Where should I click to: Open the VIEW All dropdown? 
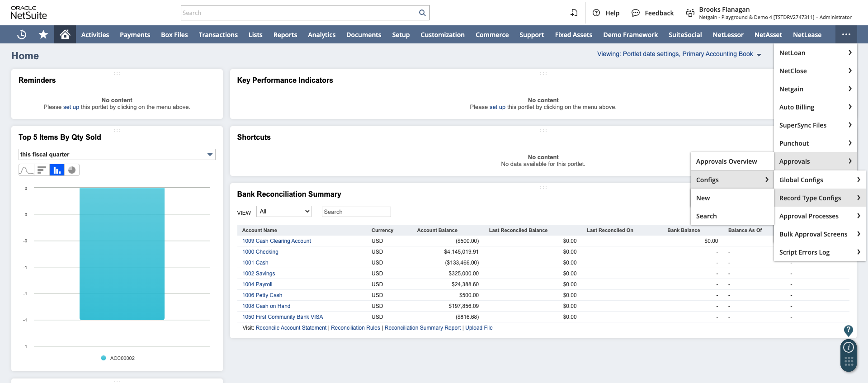click(284, 212)
